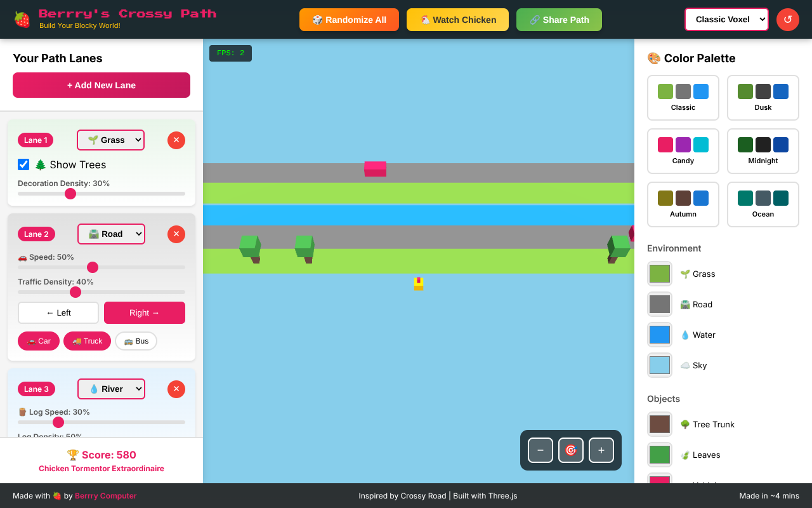Viewport: 812px width, 508px height.
Task: Zoom out using the minus icon
Action: [x=540, y=450]
